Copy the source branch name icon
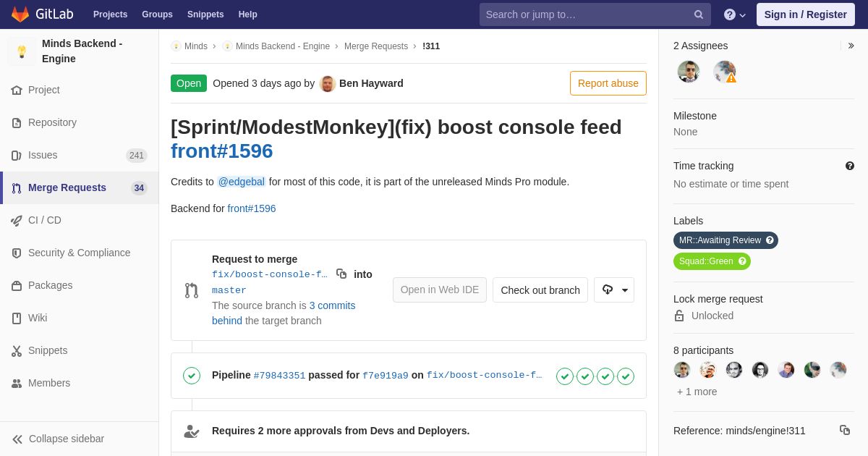Screen dimensions: 868x456 click(x=341, y=274)
